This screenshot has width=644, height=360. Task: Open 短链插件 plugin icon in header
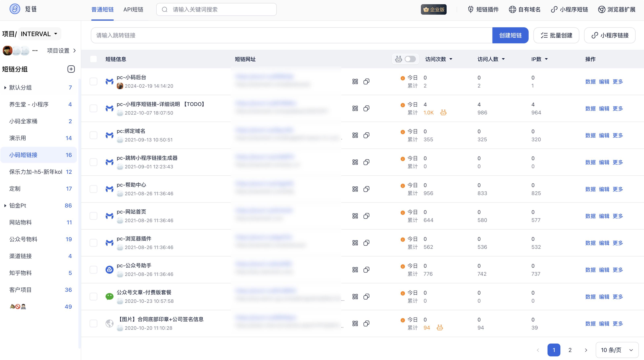pyautogui.click(x=471, y=9)
